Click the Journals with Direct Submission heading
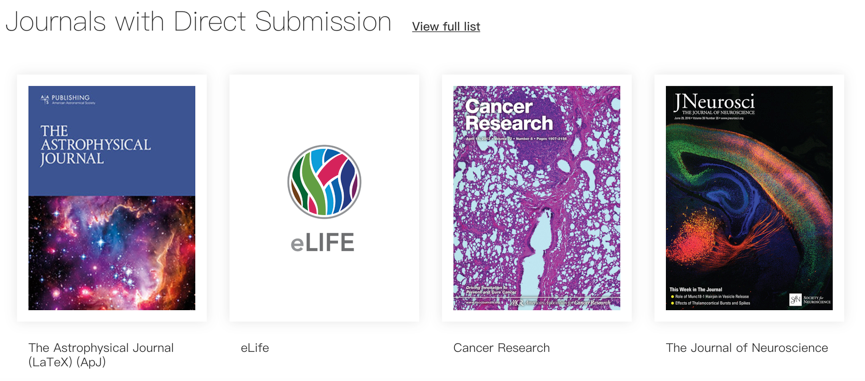 (199, 22)
